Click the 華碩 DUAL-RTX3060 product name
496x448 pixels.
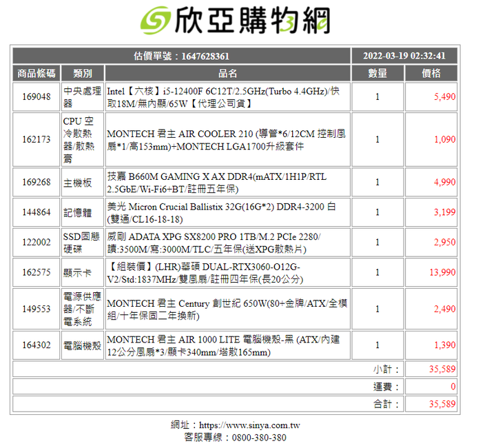coord(205,273)
